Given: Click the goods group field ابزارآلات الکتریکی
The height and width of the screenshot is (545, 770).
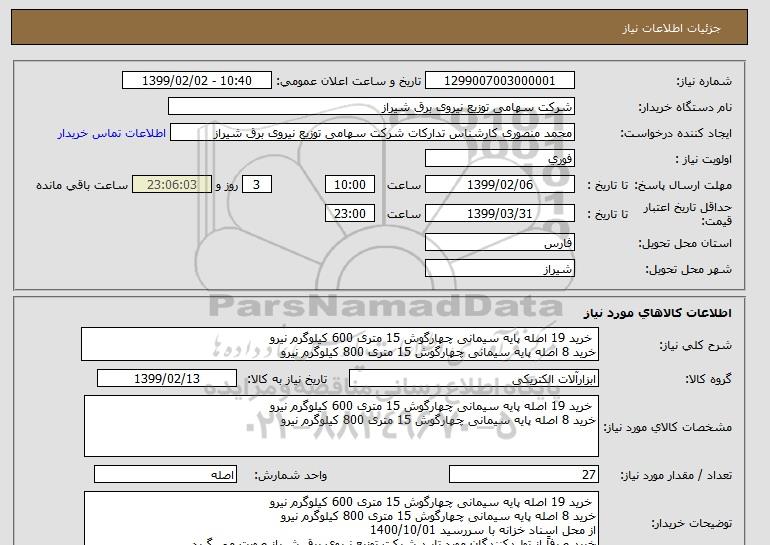Looking at the screenshot, I should click(x=473, y=379).
